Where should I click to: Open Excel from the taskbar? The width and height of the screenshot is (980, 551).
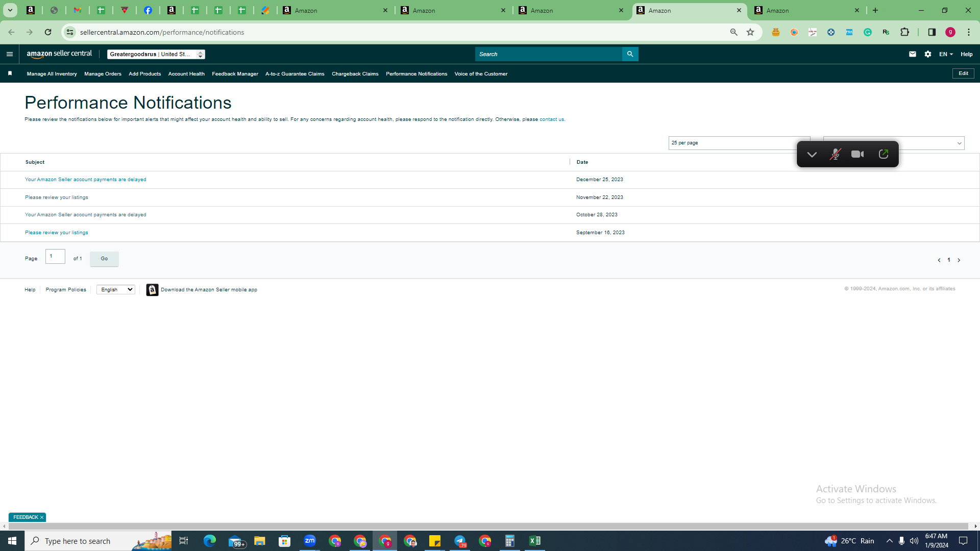[535, 541]
